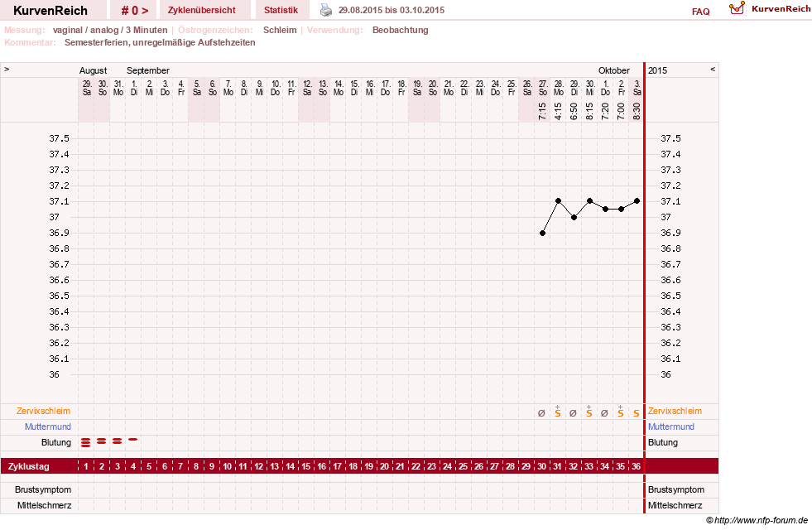
Task: Click the temperature point on 29. September
Action: [x=574, y=218]
